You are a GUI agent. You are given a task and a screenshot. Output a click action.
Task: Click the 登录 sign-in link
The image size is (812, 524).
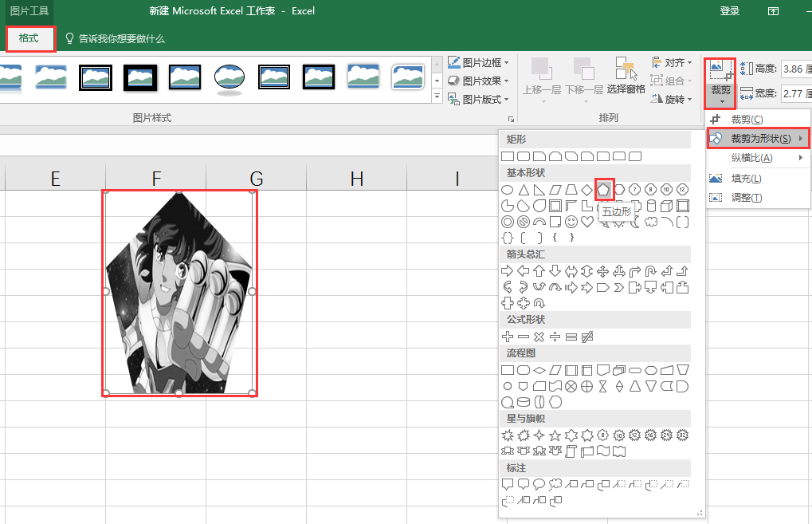click(730, 11)
